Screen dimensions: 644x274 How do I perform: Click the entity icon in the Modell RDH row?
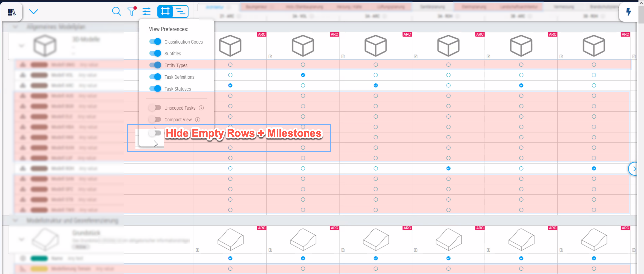tap(23, 168)
